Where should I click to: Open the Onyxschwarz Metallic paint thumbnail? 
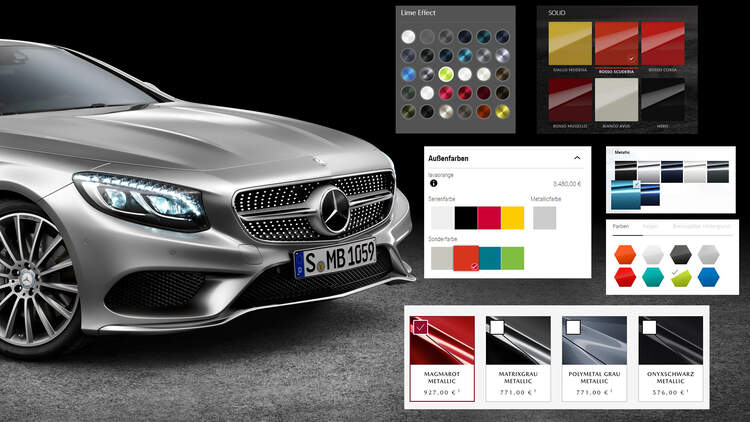(671, 340)
